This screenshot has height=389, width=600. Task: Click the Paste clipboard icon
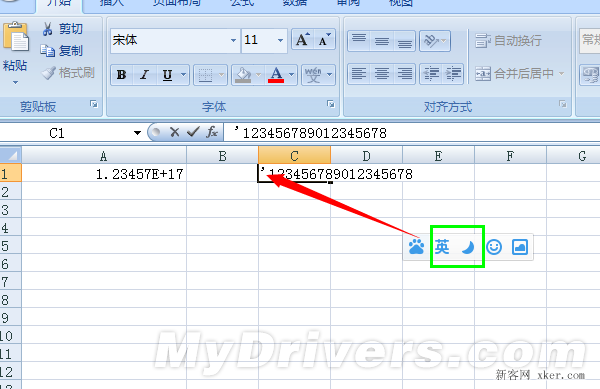[16, 38]
